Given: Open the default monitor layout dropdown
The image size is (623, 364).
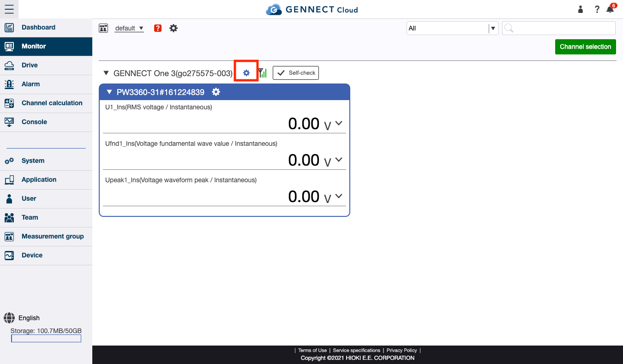Looking at the screenshot, I should pyautogui.click(x=129, y=28).
